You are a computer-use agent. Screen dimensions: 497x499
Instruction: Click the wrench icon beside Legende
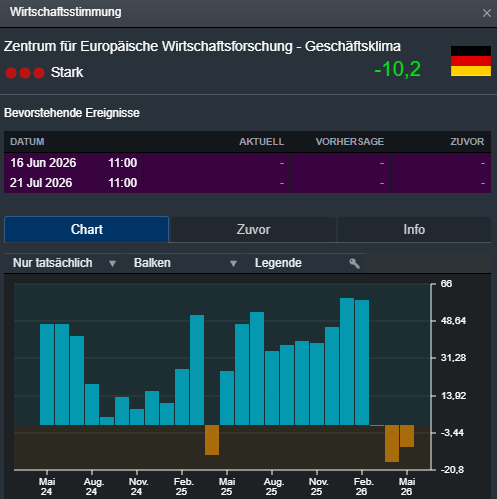(x=354, y=263)
